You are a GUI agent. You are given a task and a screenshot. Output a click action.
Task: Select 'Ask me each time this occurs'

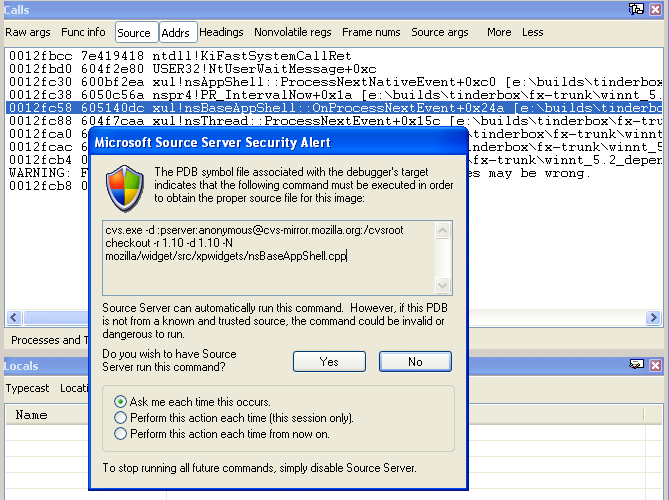point(121,401)
